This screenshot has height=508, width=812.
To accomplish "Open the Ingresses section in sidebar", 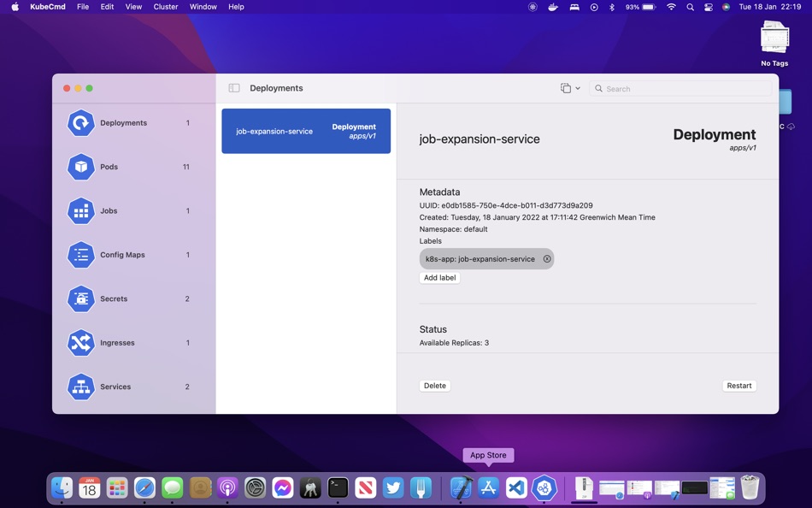I will [128, 343].
